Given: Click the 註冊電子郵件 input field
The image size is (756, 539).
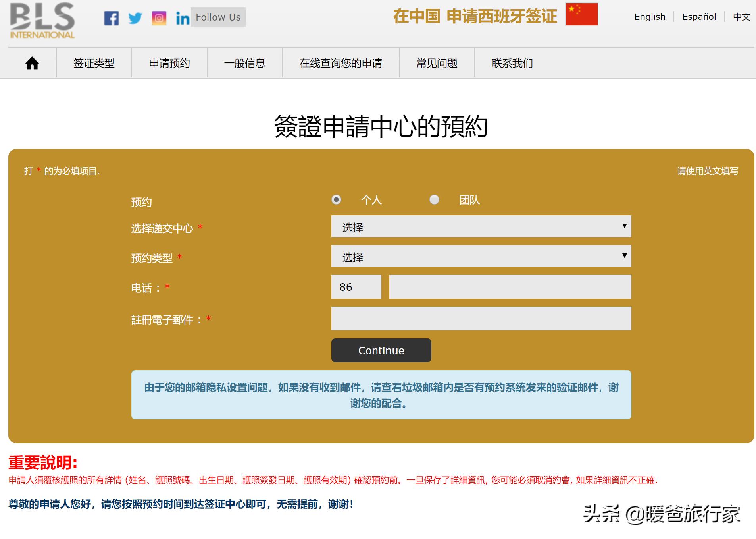Looking at the screenshot, I should (481, 319).
